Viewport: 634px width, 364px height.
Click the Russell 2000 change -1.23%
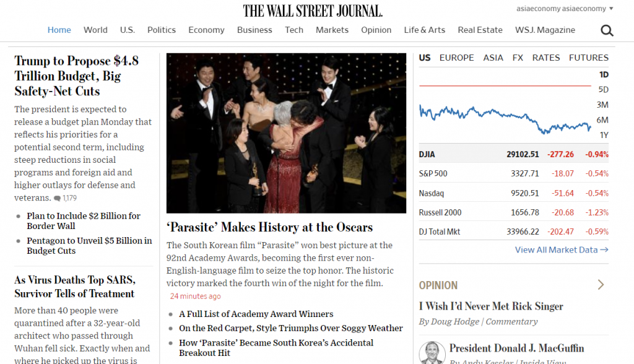point(597,212)
